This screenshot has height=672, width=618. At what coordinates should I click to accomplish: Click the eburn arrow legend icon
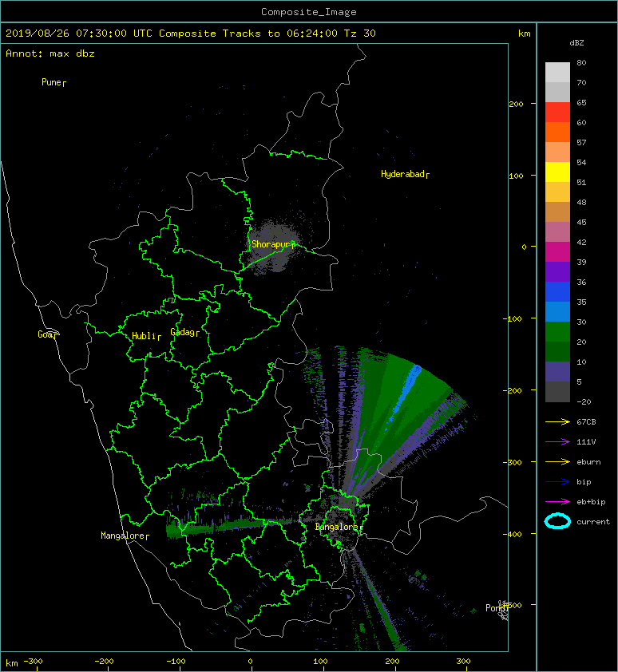pyautogui.click(x=557, y=462)
